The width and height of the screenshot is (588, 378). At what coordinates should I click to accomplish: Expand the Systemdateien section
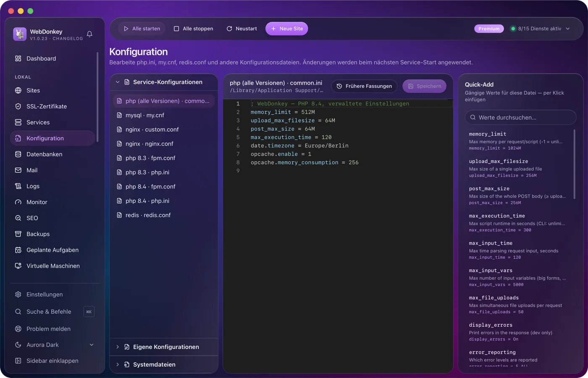click(x=164, y=365)
